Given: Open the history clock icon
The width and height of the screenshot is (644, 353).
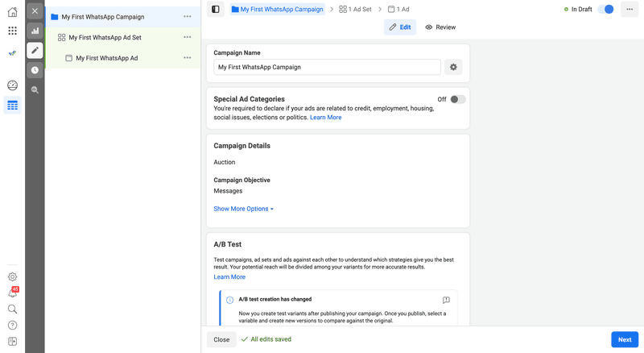Looking at the screenshot, I should [x=35, y=70].
